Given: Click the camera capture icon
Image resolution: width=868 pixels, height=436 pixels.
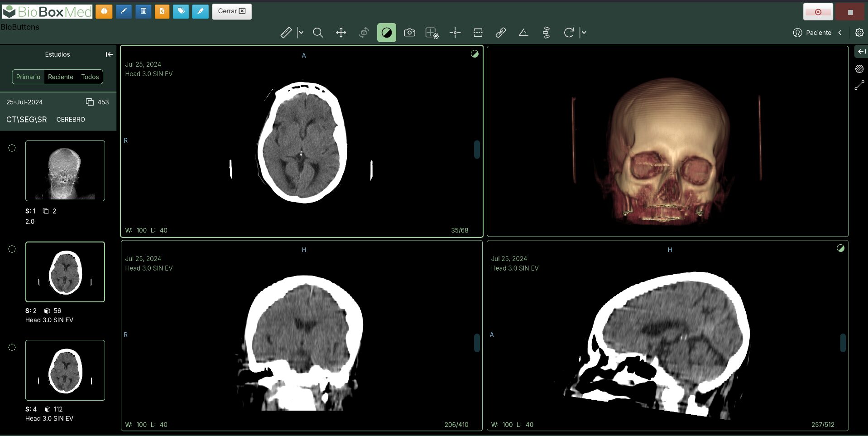Looking at the screenshot, I should tap(409, 33).
